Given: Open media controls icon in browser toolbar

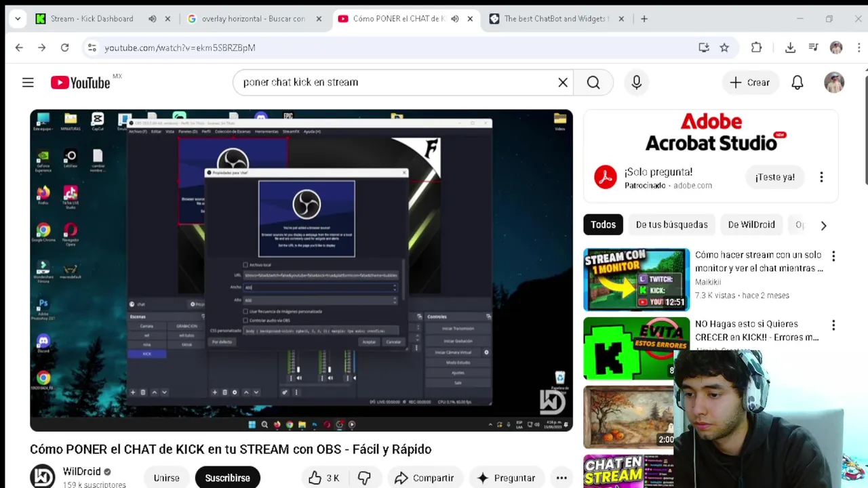Looking at the screenshot, I should [813, 47].
